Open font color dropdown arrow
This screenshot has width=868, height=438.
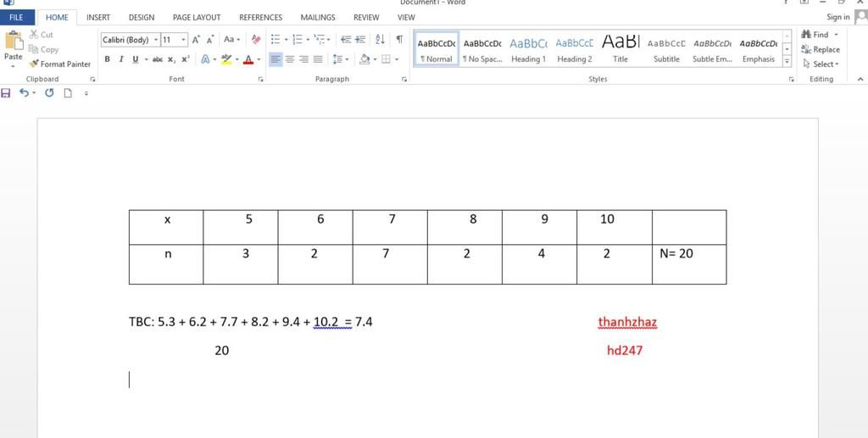[259, 59]
